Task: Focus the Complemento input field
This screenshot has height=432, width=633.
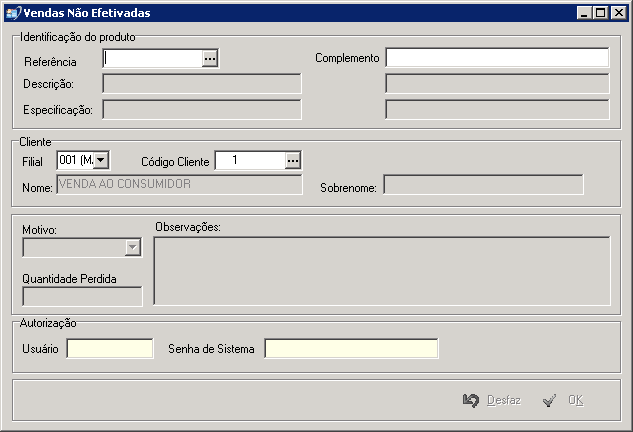Action: (497, 57)
